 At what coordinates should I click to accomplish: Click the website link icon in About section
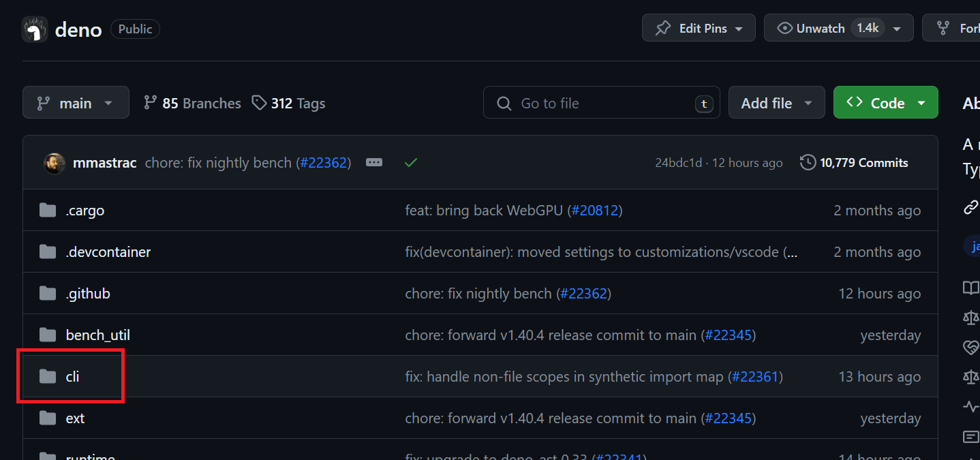[x=970, y=207]
